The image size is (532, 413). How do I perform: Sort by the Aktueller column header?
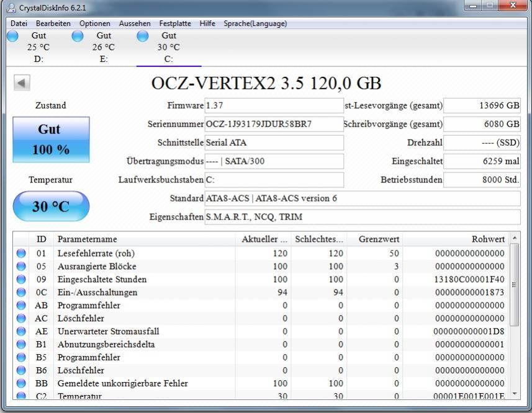[x=263, y=239]
